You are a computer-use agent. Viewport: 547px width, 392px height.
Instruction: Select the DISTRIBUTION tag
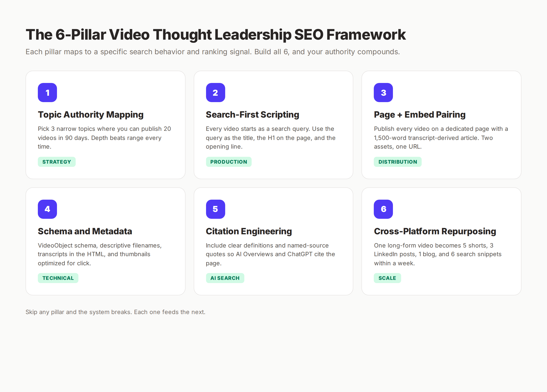pyautogui.click(x=398, y=162)
